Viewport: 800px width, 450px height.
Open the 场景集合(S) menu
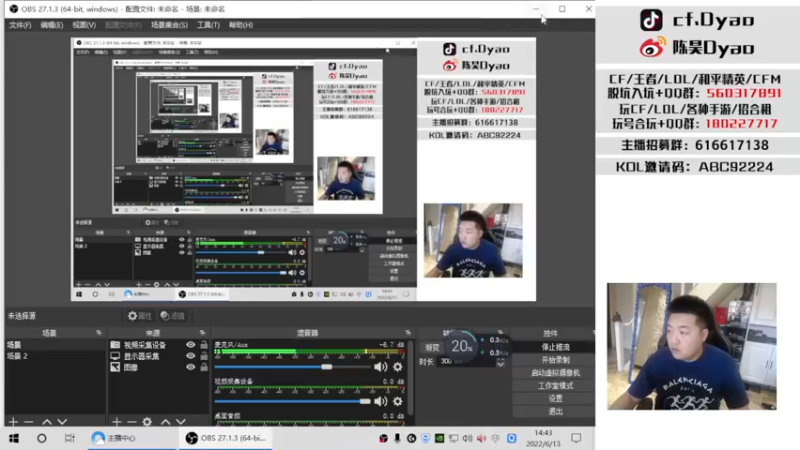point(169,25)
